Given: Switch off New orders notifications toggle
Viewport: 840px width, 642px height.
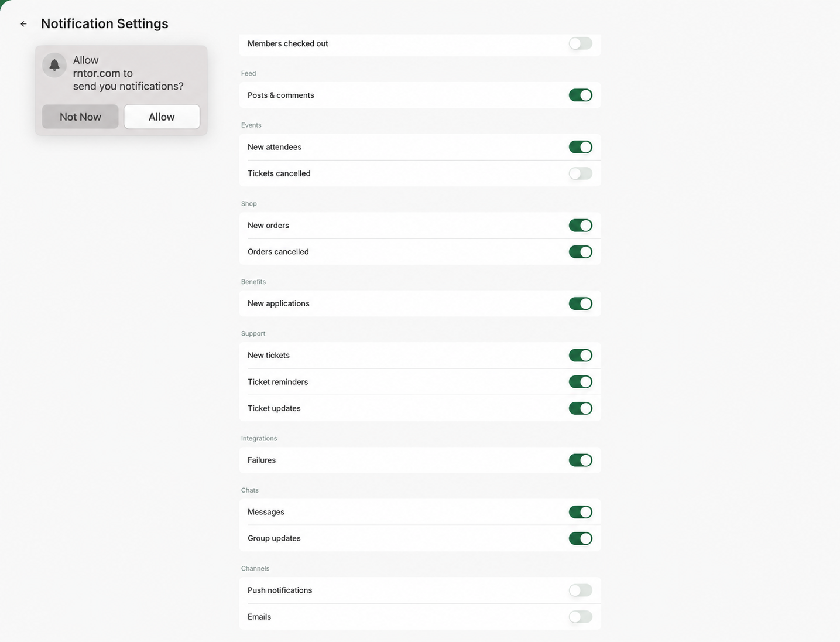Looking at the screenshot, I should pyautogui.click(x=581, y=226).
